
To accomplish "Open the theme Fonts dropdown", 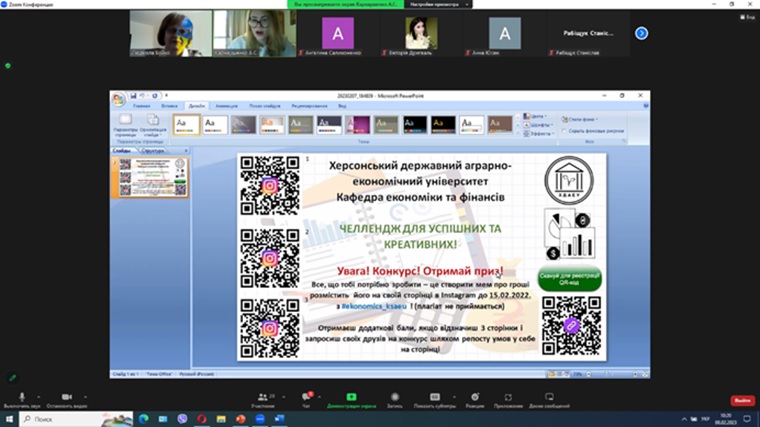I will 538,125.
